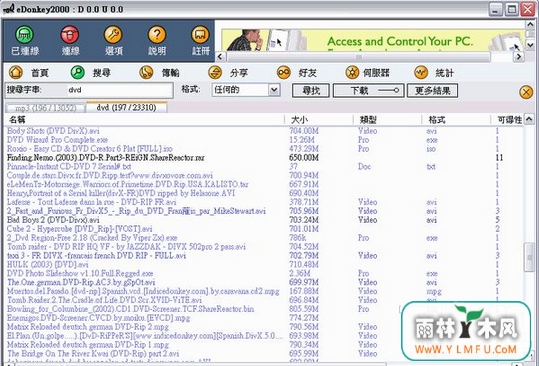
Task: Select taxi 3 - FR DIVX result
Action: [97, 256]
